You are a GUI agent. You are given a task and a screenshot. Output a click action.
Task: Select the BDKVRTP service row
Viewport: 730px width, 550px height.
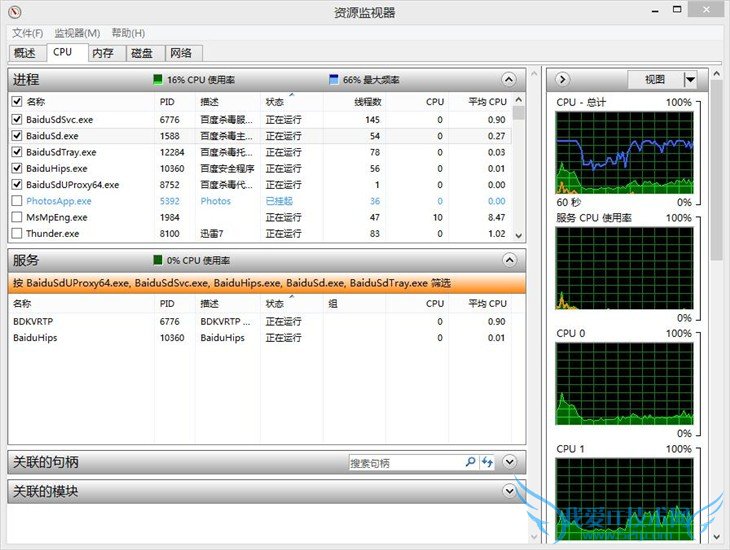pyautogui.click(x=261, y=321)
